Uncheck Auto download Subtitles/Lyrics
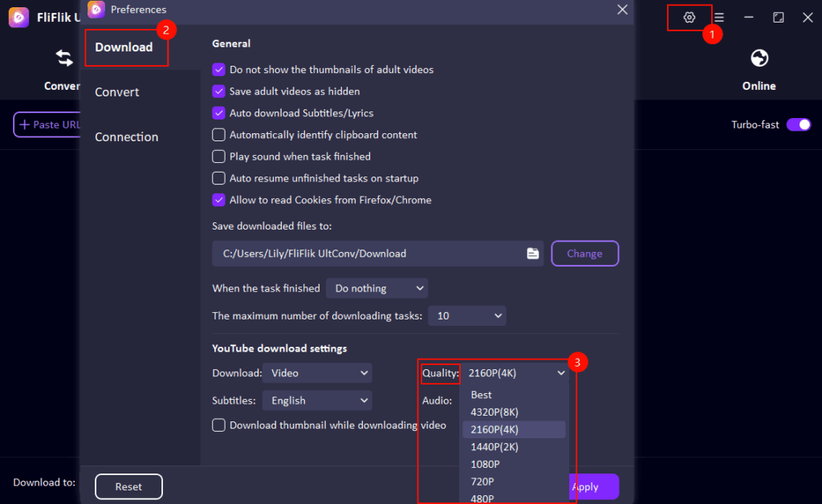This screenshot has height=504, width=822. [218, 113]
